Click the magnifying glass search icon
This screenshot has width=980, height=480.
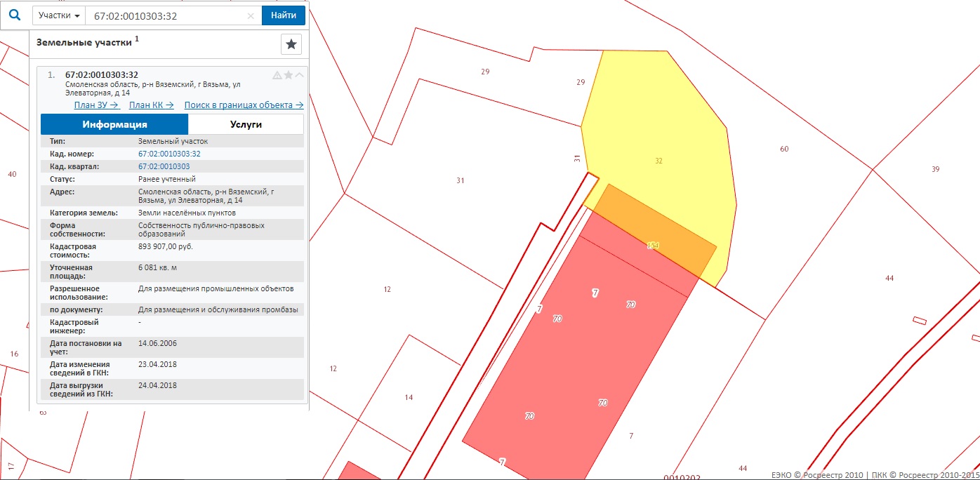[15, 15]
